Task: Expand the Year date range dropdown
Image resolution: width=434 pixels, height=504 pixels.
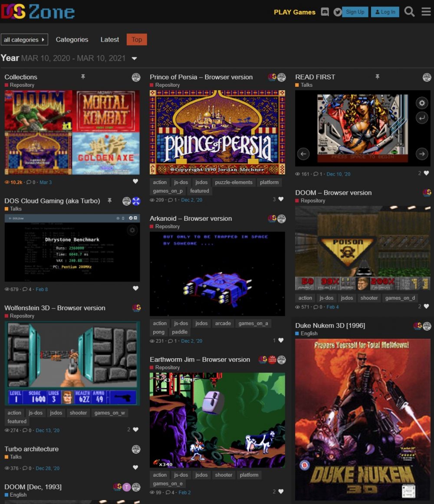Action: [x=134, y=58]
